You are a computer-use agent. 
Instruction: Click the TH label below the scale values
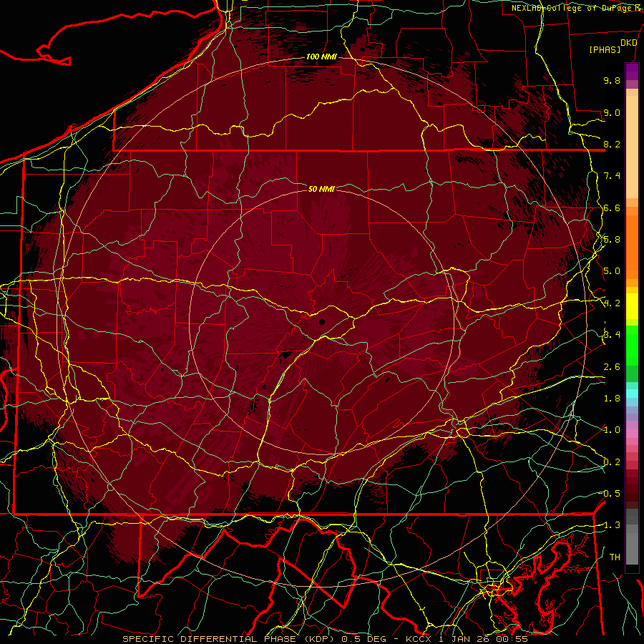coord(615,557)
